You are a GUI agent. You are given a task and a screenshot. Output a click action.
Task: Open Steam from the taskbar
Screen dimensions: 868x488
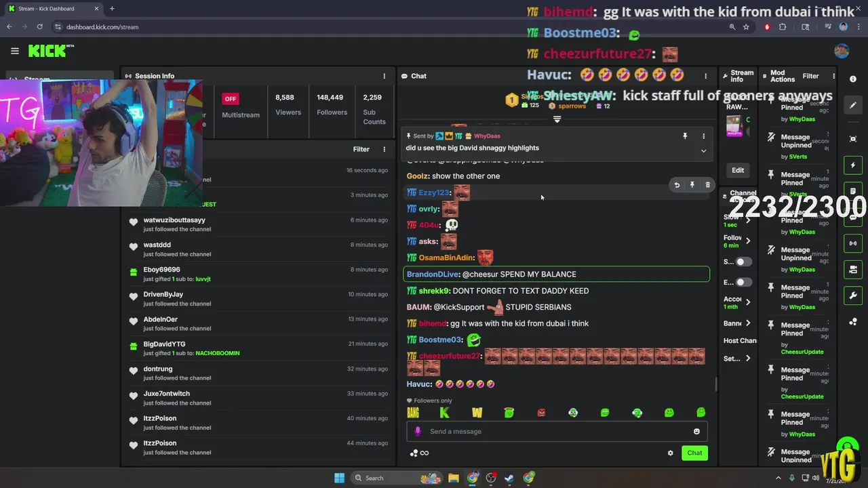509,478
